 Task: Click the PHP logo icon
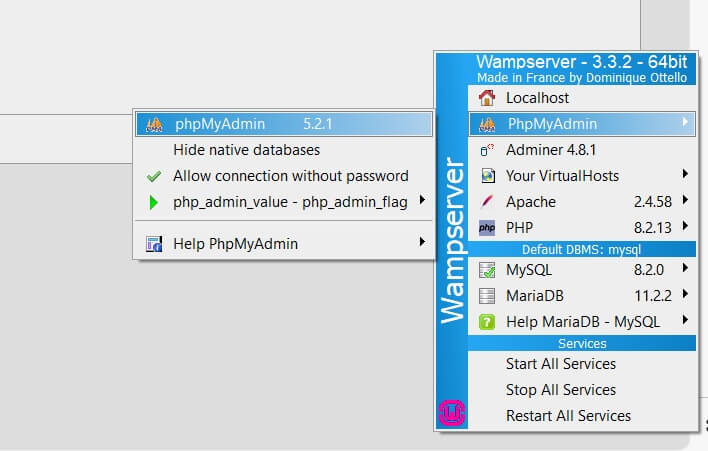pyautogui.click(x=487, y=228)
